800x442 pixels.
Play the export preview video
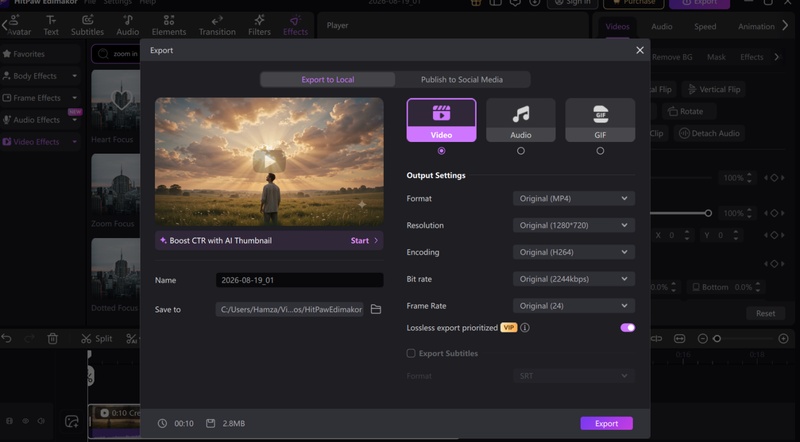pyautogui.click(x=269, y=162)
